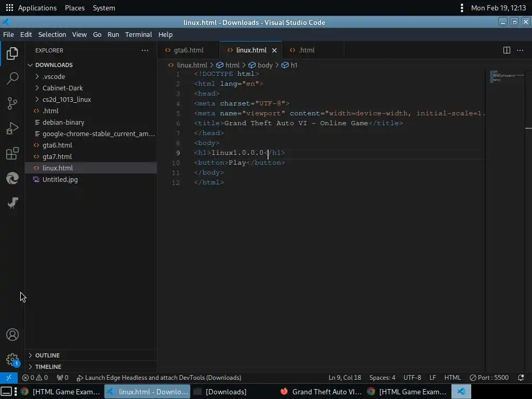
Task: Click the editor minimap preview
Action: (507, 76)
